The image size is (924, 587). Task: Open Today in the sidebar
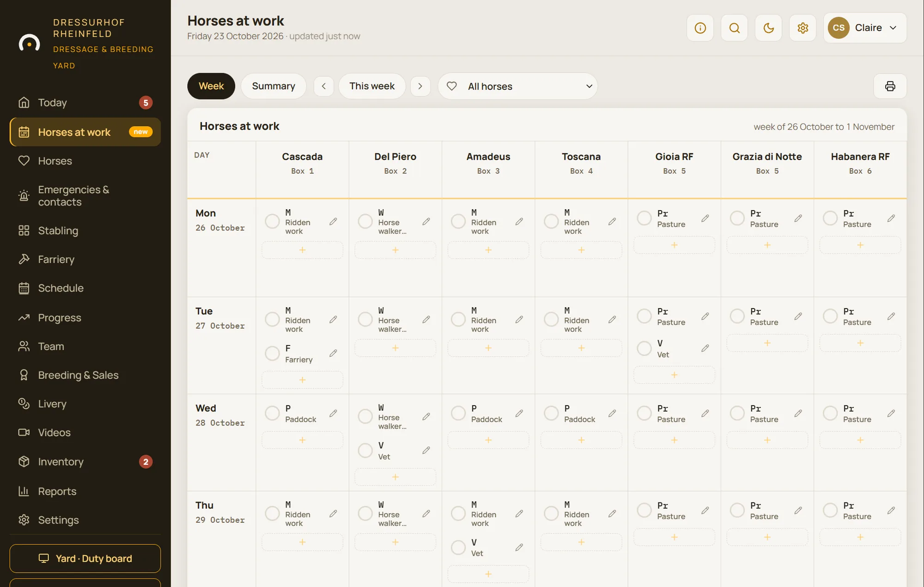coord(85,103)
